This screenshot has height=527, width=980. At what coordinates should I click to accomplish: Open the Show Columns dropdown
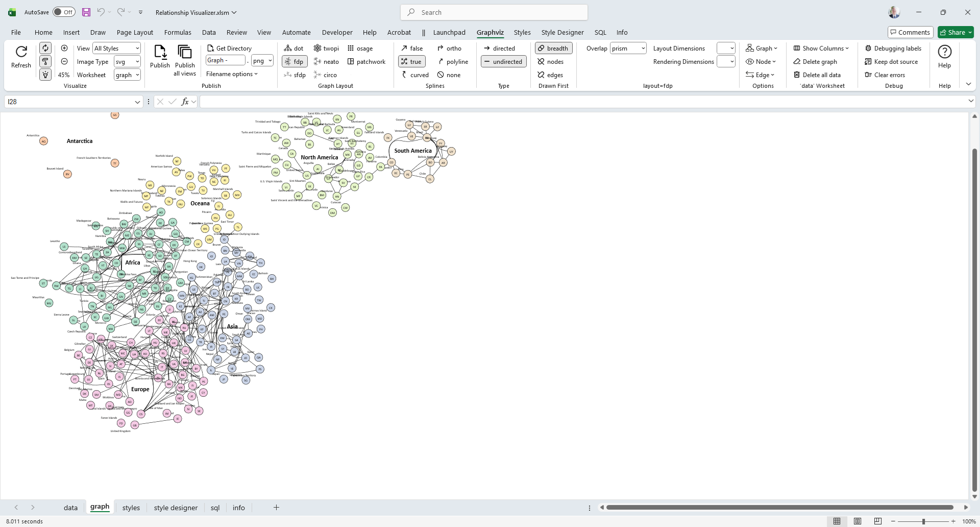pos(821,49)
